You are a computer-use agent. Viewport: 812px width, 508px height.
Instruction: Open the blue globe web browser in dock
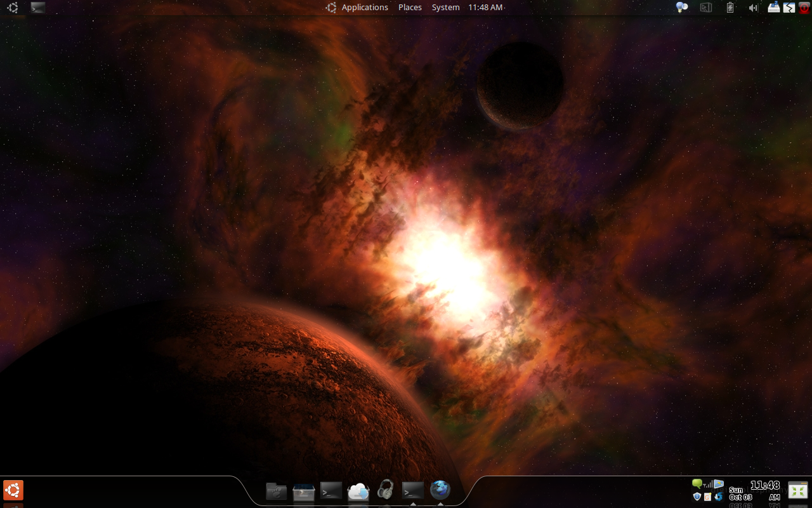[x=440, y=490]
